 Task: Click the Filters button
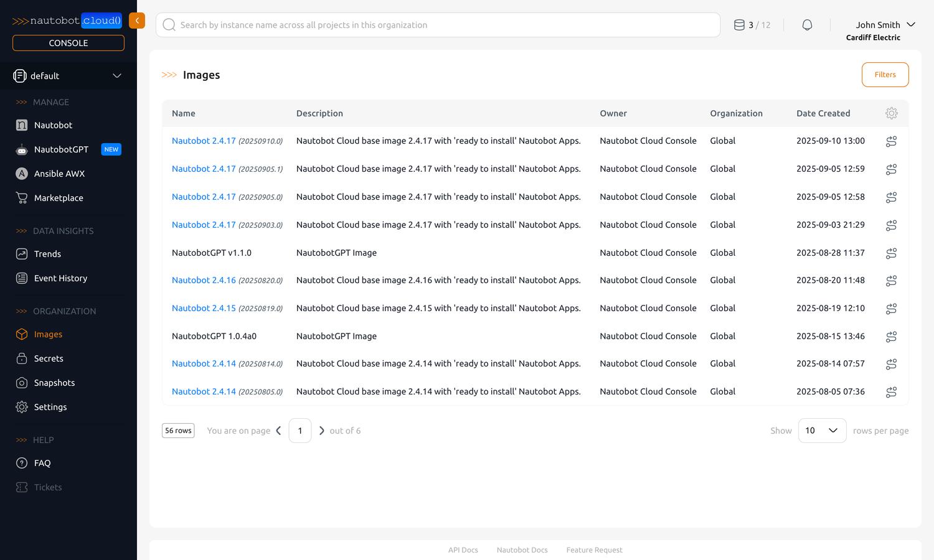coord(885,75)
